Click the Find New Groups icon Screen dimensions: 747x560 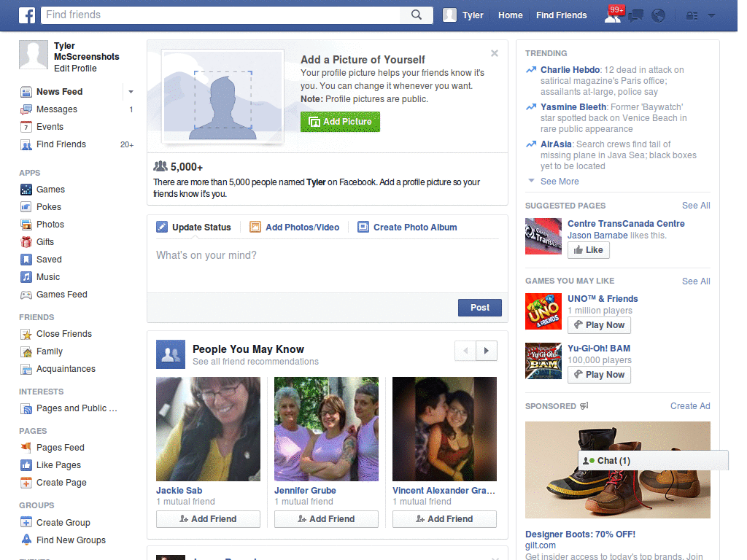click(26, 540)
